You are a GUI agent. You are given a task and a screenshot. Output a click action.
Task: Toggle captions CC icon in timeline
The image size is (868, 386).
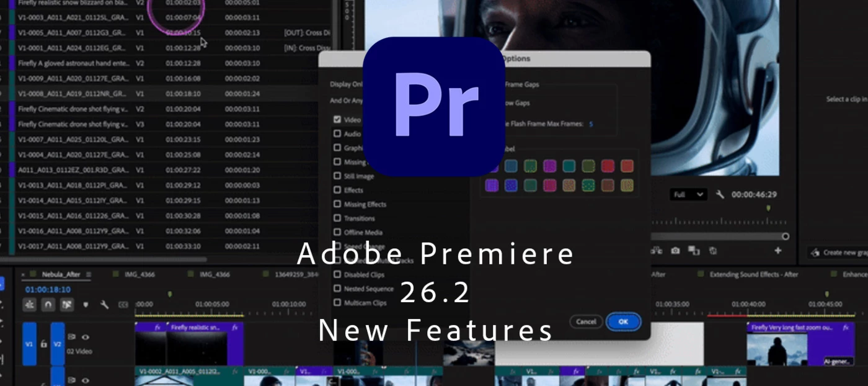(123, 305)
